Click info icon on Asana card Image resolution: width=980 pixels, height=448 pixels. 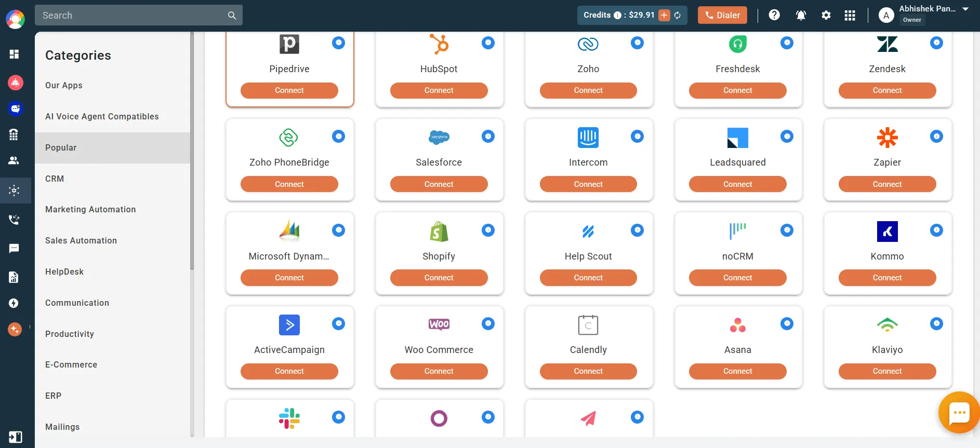coord(787,324)
